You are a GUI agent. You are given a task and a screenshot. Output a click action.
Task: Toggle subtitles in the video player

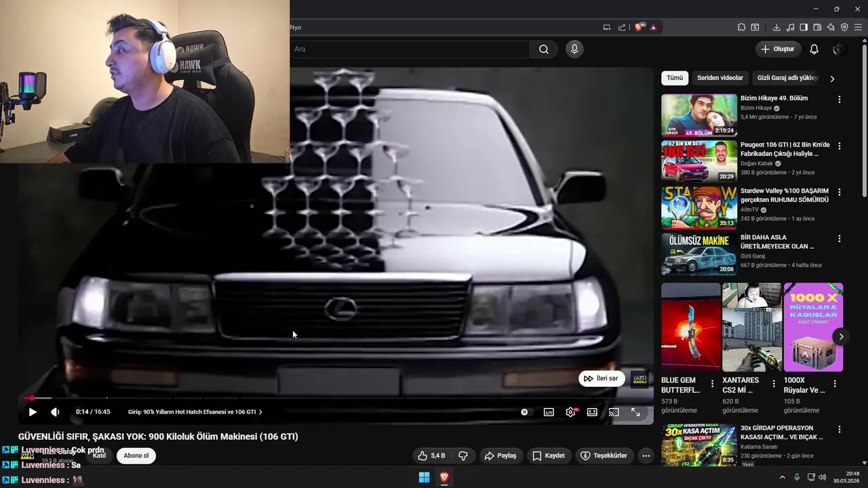click(x=549, y=412)
